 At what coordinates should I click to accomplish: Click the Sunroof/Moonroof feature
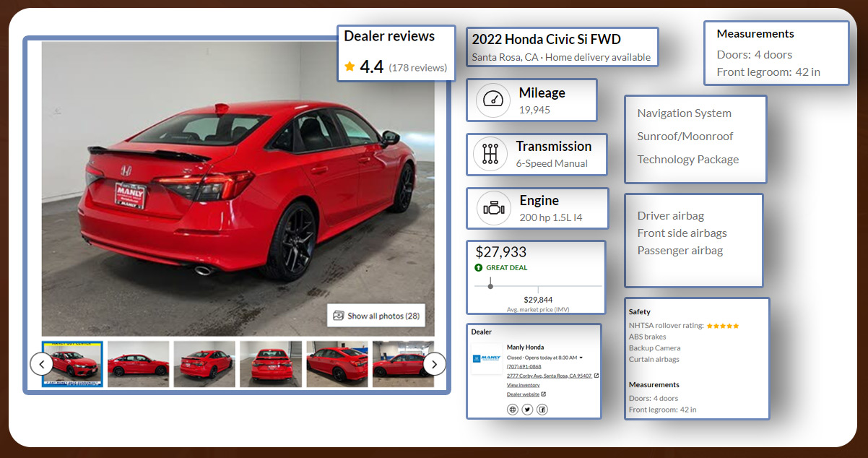tap(685, 137)
